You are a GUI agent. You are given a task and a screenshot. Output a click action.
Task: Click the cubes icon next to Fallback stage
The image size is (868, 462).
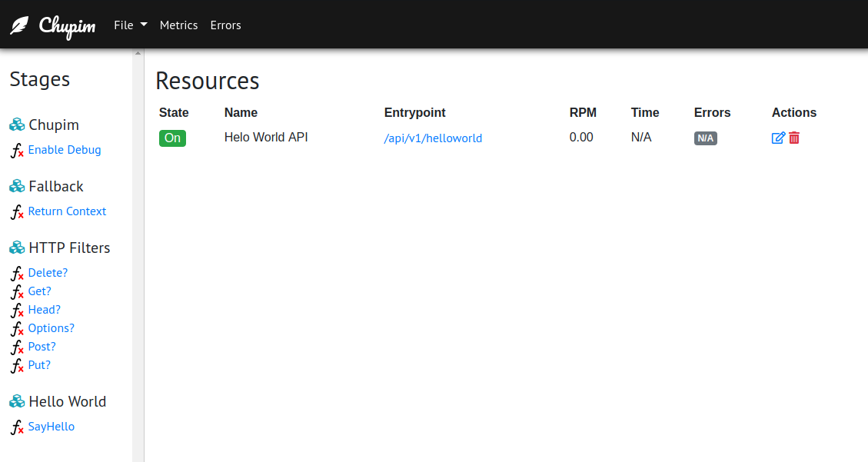(x=17, y=186)
